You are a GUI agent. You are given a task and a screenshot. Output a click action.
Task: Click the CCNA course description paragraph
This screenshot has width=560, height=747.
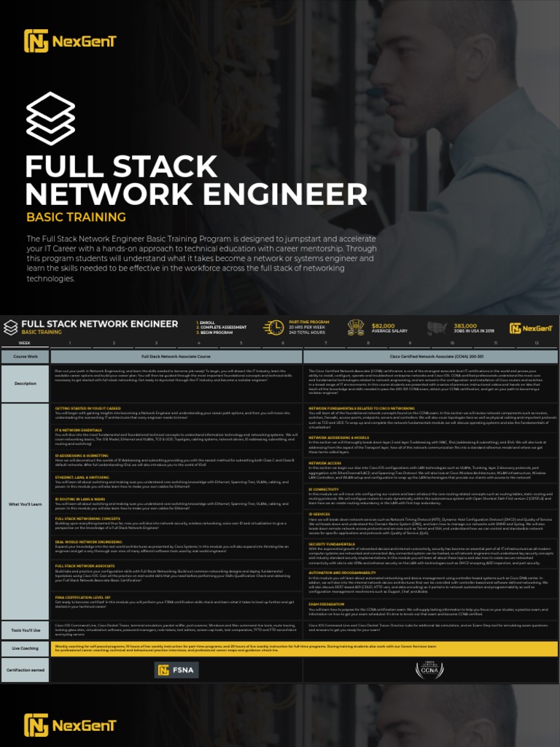coord(425,382)
